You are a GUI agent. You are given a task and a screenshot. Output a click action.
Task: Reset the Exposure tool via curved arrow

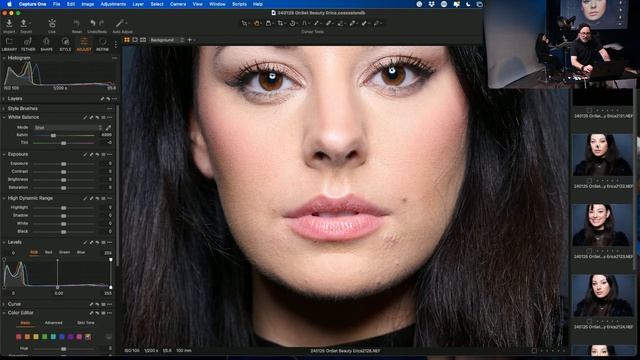tap(98, 154)
